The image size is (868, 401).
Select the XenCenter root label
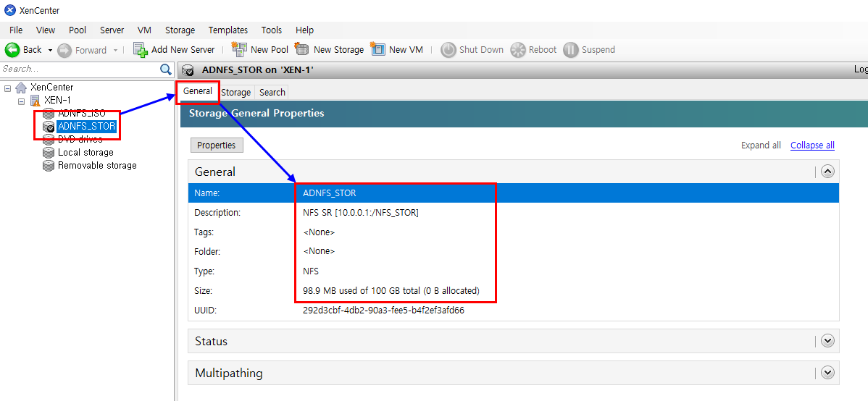pos(51,88)
